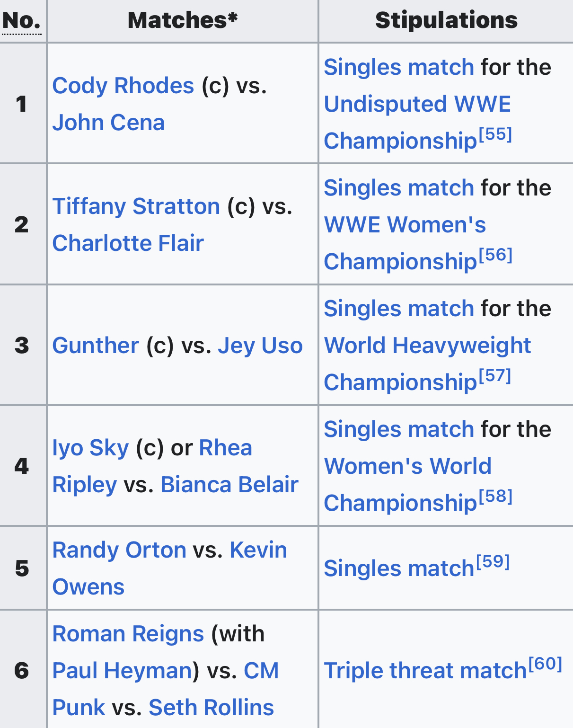Screen dimensions: 573x728
Task: Follow the Seth Rollins link
Action: (212, 708)
